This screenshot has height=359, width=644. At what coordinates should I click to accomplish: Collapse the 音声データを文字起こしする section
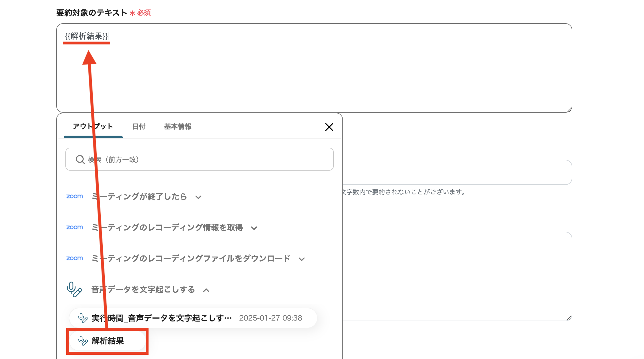(206, 290)
